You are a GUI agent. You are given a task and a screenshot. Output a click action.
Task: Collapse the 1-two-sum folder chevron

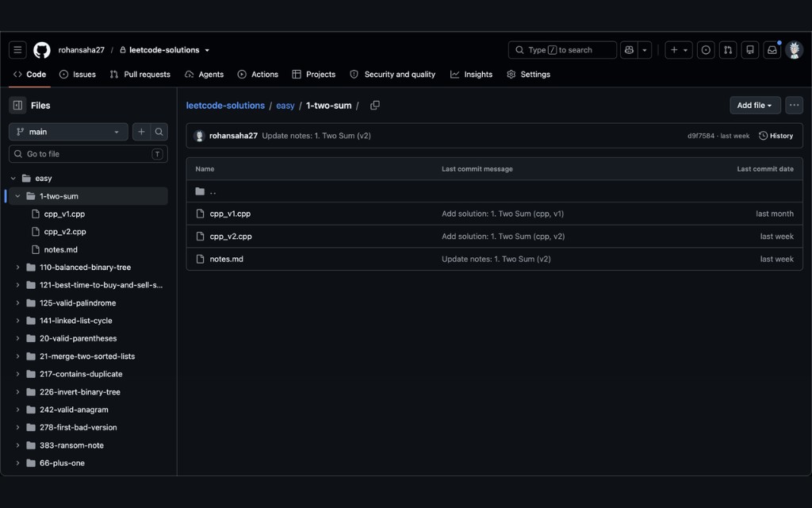(x=17, y=196)
